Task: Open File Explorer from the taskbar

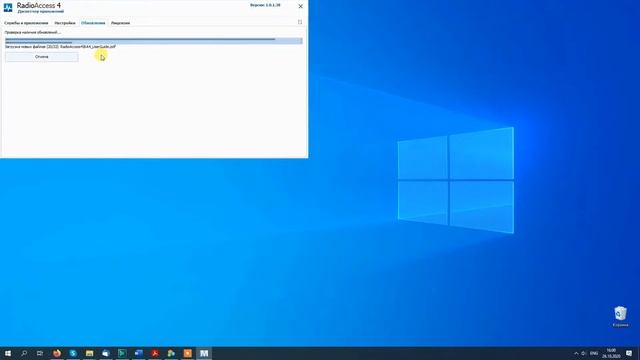Action: [x=89, y=353]
